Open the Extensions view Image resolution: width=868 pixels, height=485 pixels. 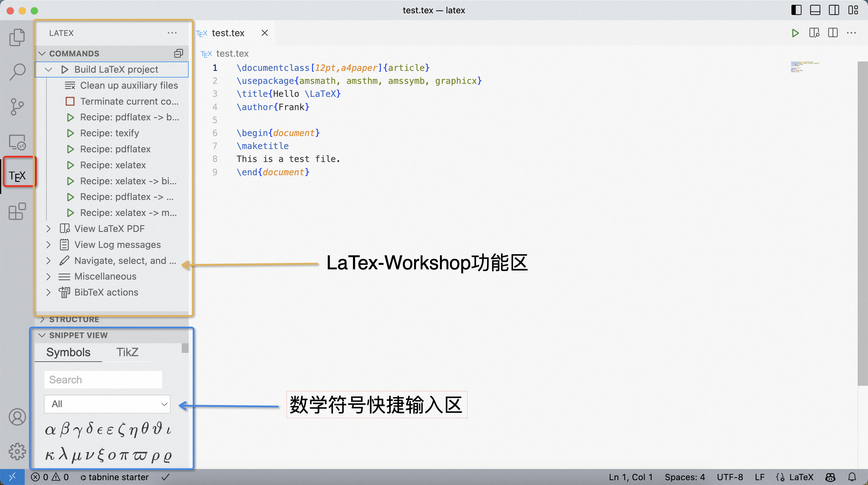tap(17, 211)
